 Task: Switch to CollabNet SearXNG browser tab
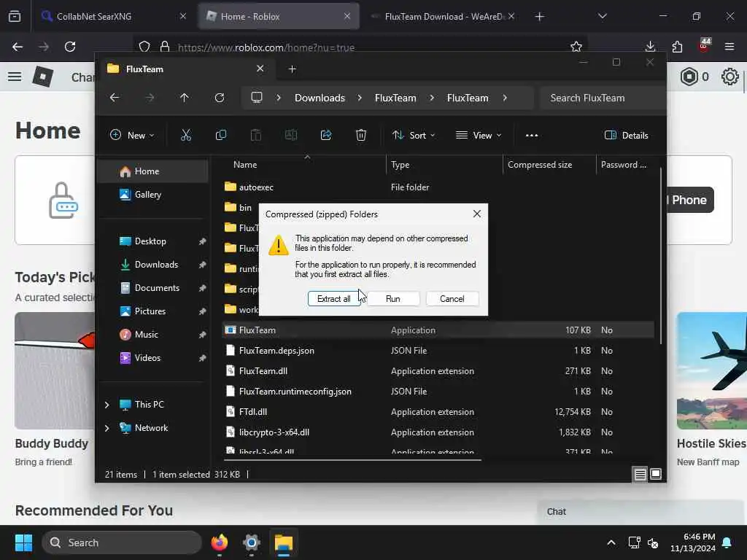pyautogui.click(x=113, y=16)
